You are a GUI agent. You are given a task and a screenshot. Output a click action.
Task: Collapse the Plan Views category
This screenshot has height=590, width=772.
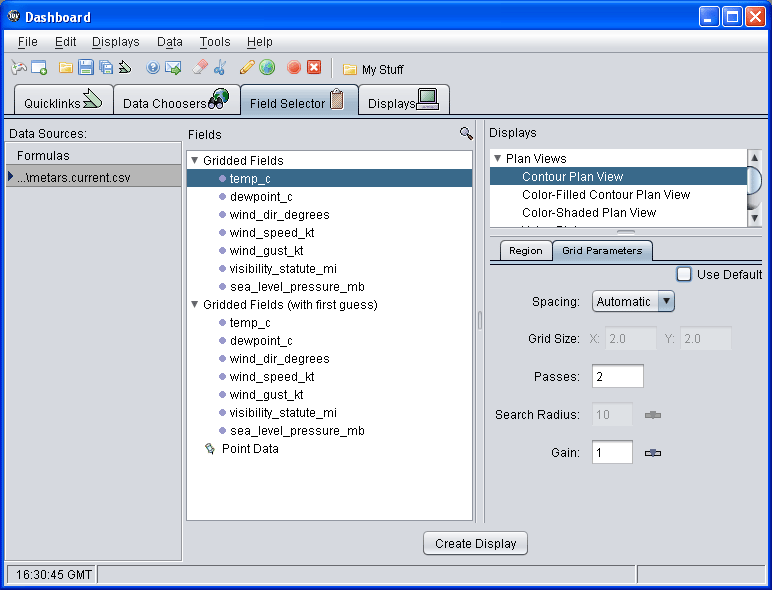point(497,158)
